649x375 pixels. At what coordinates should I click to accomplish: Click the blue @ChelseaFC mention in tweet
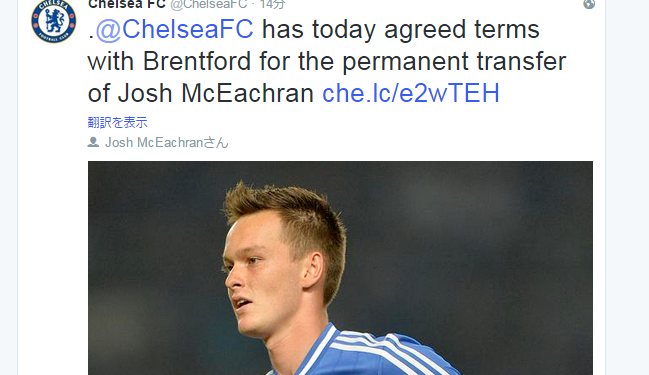pyautogui.click(x=174, y=29)
